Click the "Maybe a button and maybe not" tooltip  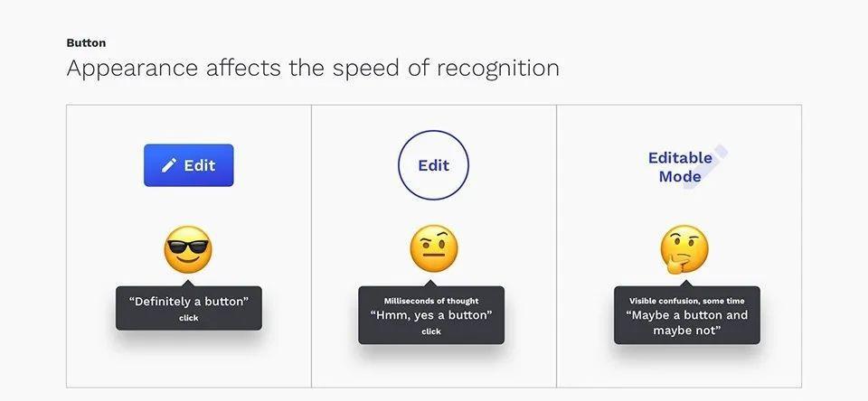(687, 314)
